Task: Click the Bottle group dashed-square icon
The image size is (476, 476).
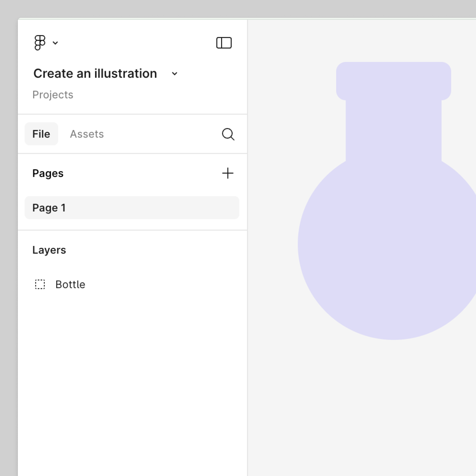Action: [x=40, y=284]
